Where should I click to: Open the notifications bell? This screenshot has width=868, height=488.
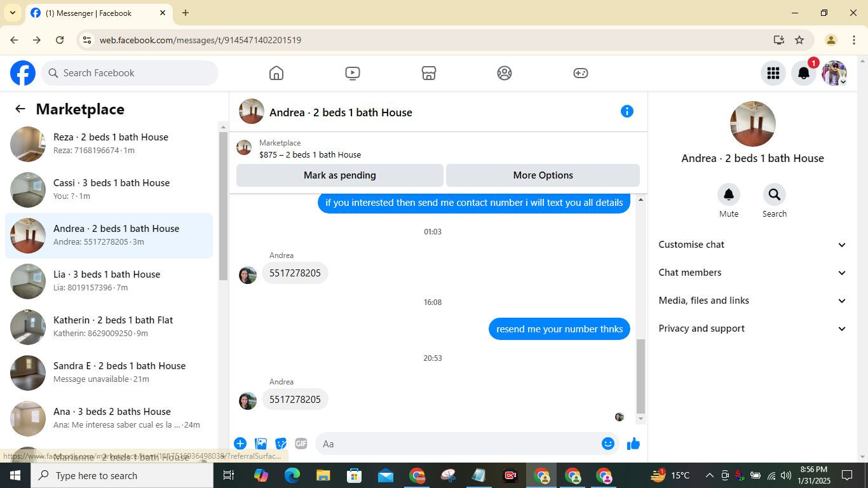pos(804,73)
